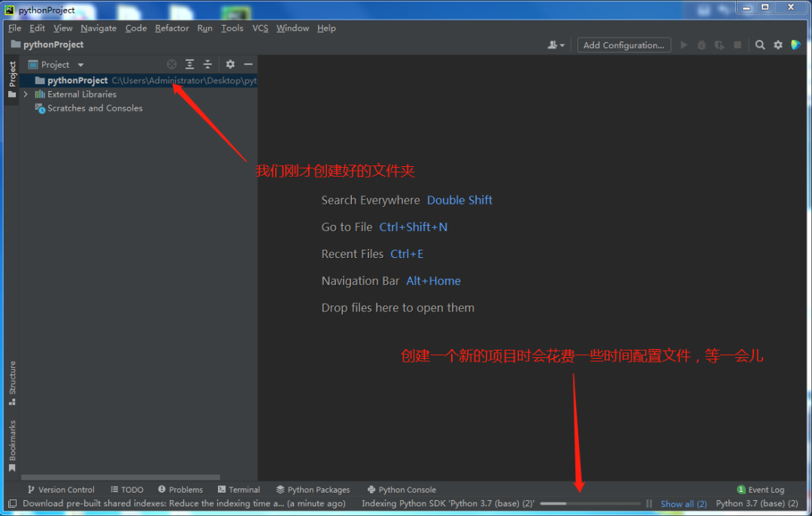Viewport: 812px width, 516px height.
Task: Open the View menu
Action: coord(62,28)
